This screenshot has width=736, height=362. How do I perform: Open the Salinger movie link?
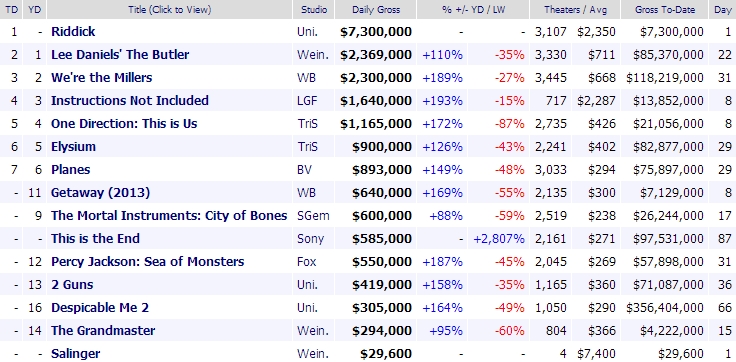click(x=75, y=354)
